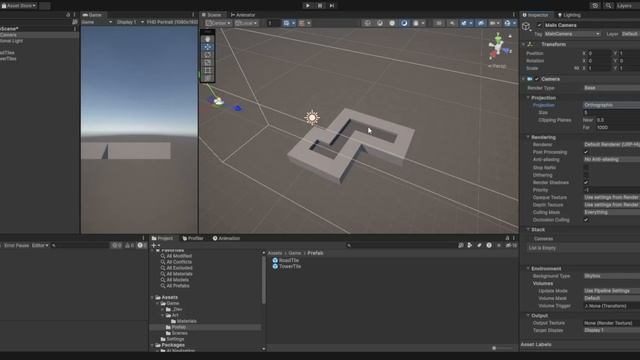Select the Transform tool in scene tools
The width and height of the screenshot is (640, 360).
click(208, 78)
